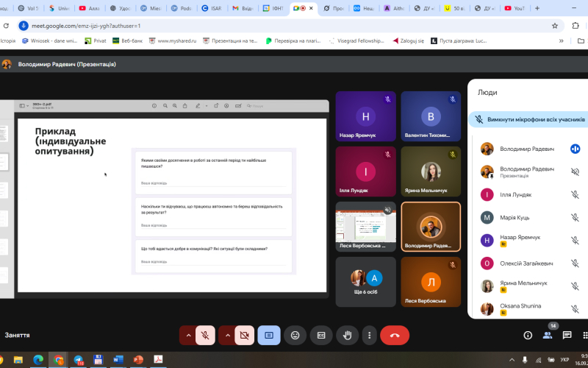Screen dimensions: 588x368
Task: Open camera video settings chevron
Action: pyautogui.click(x=227, y=335)
